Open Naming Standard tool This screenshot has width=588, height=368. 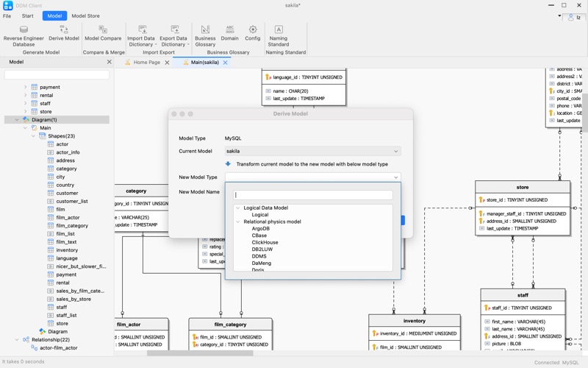279,36
